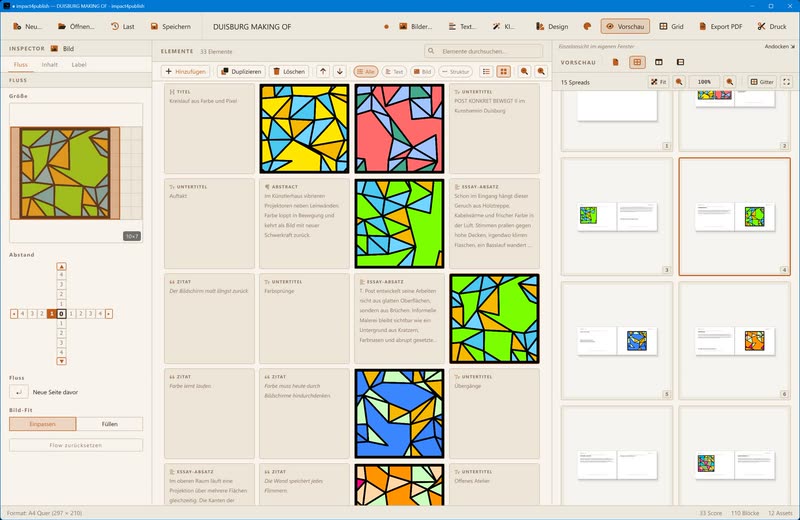The height and width of the screenshot is (520, 800).
Task: Filter elements by Struktur
Action: point(455,71)
